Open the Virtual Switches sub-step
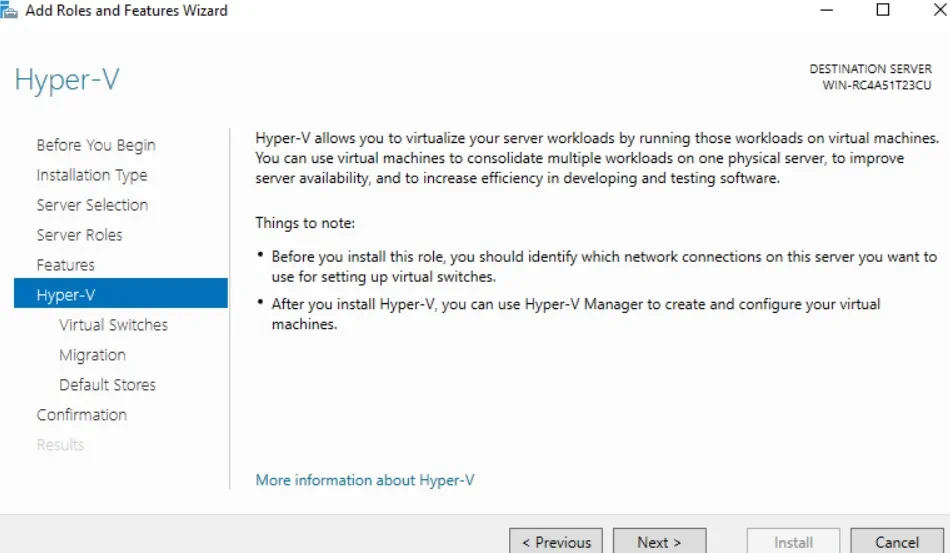The height and width of the screenshot is (553, 950). click(x=113, y=325)
